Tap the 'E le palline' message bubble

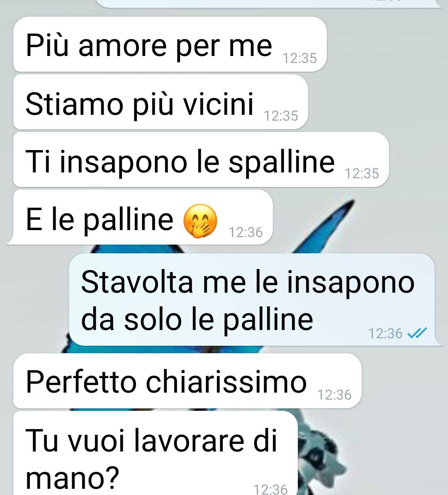(x=142, y=217)
